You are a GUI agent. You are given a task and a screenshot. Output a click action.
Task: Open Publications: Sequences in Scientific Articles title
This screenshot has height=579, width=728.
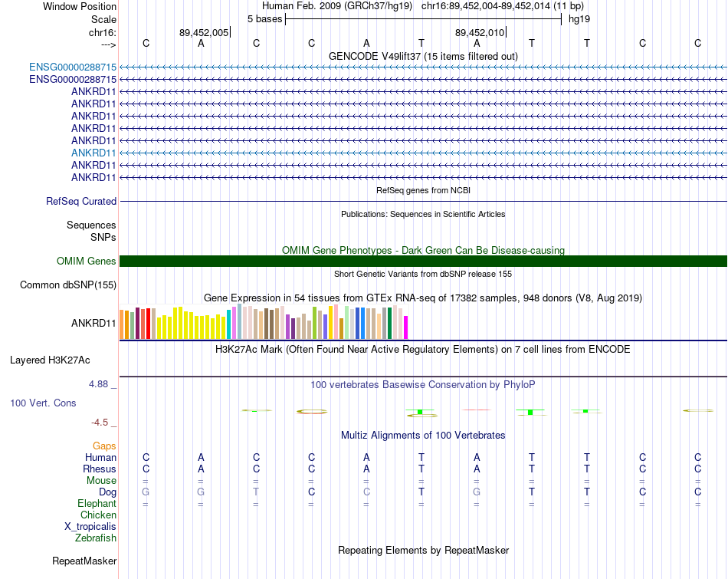coord(423,214)
